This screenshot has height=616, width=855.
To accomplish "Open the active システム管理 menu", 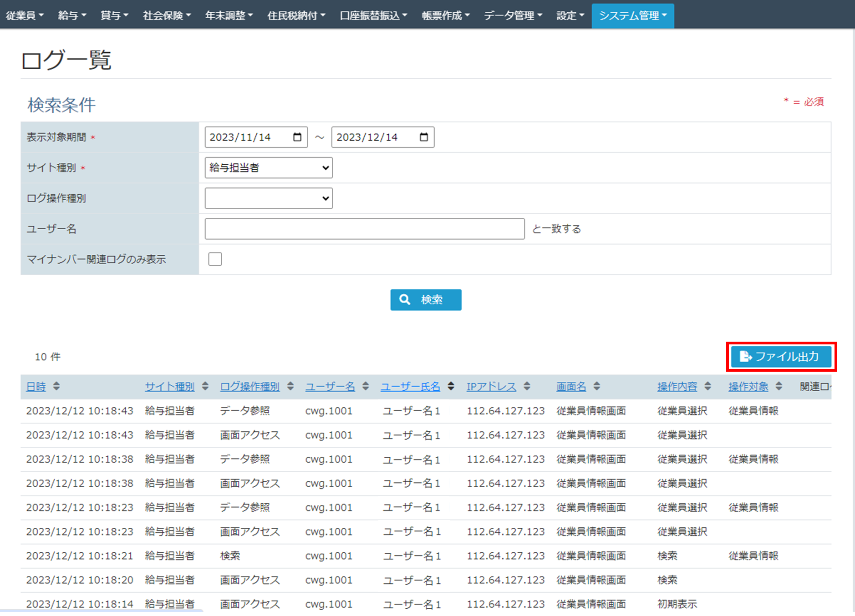I will pos(633,15).
